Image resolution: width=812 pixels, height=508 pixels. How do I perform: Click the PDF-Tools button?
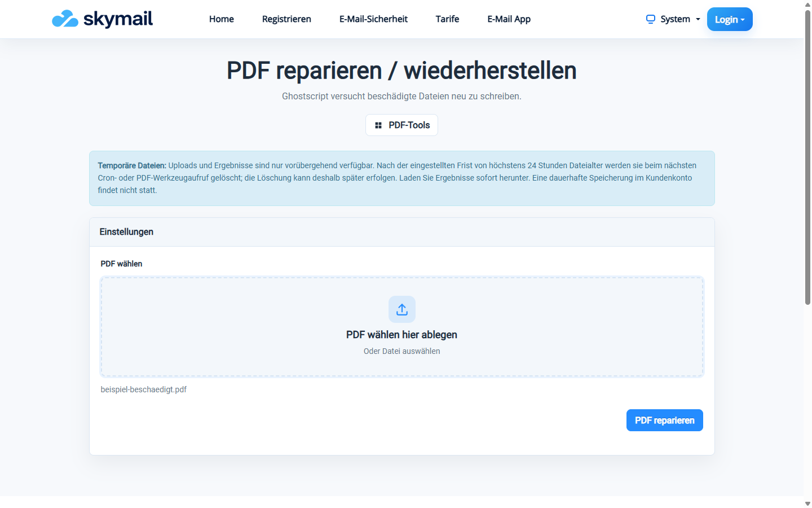click(x=402, y=125)
